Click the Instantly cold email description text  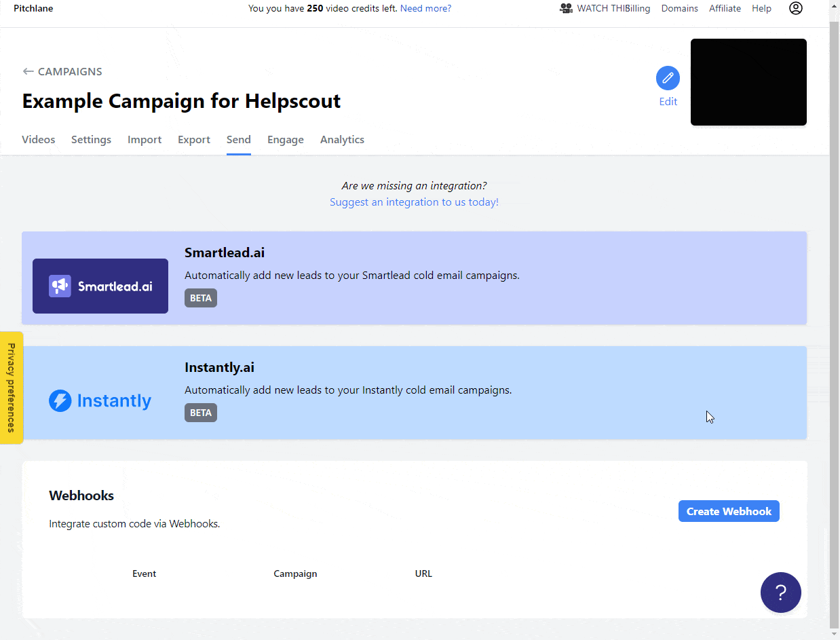tap(348, 390)
